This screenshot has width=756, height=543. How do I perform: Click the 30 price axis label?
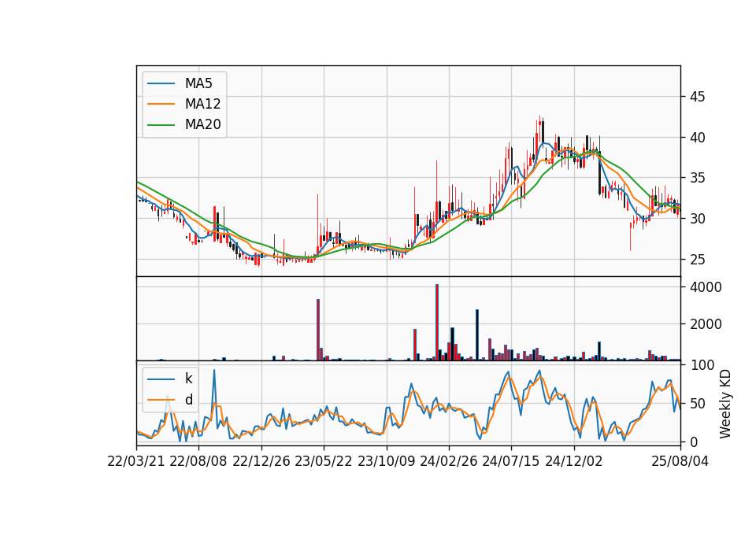[x=697, y=219]
